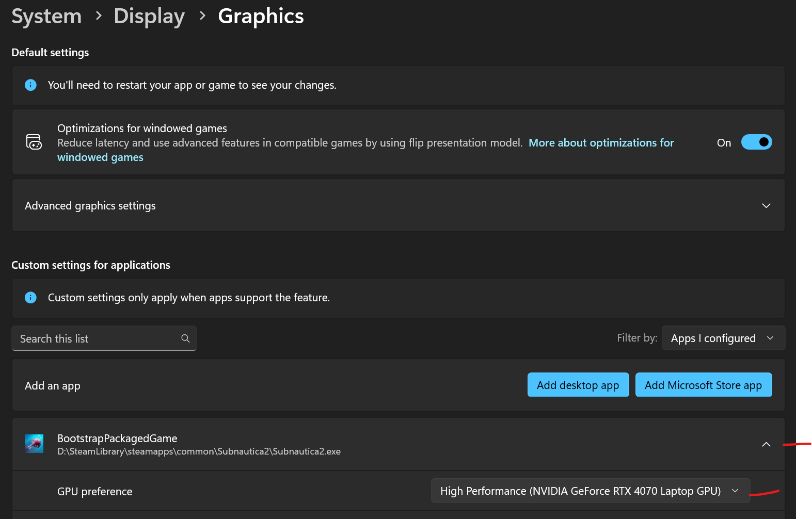This screenshot has height=519, width=812.
Task: Expand Advanced graphics settings
Action: pyautogui.click(x=398, y=206)
